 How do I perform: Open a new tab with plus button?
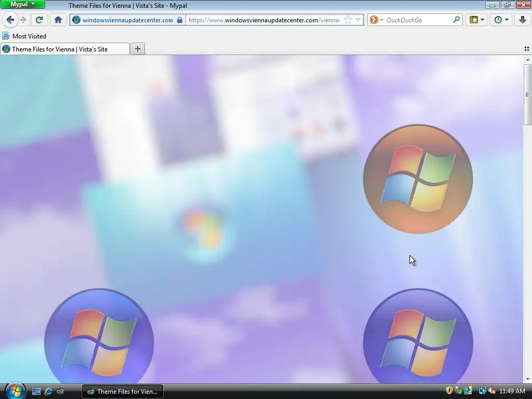click(137, 49)
